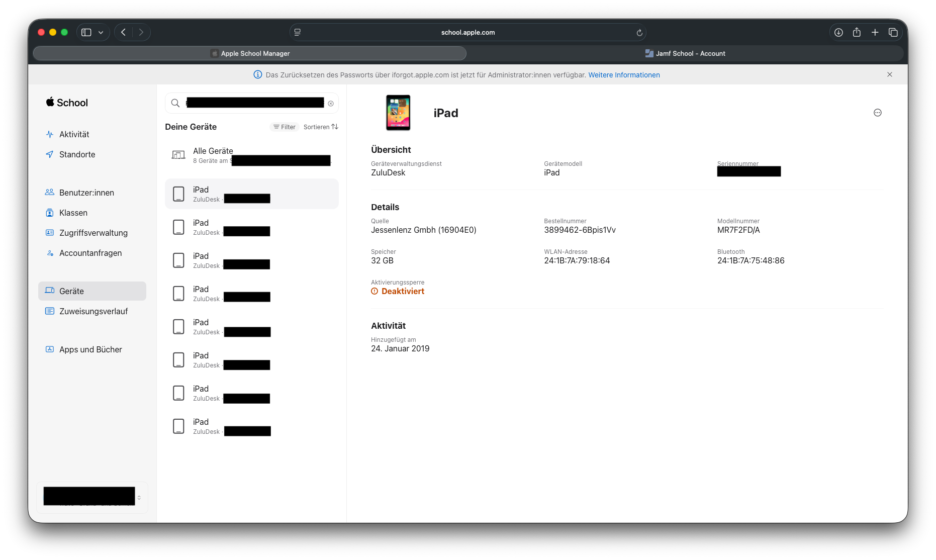
Task: Select Alle Geräte in device list
Action: tap(213, 151)
